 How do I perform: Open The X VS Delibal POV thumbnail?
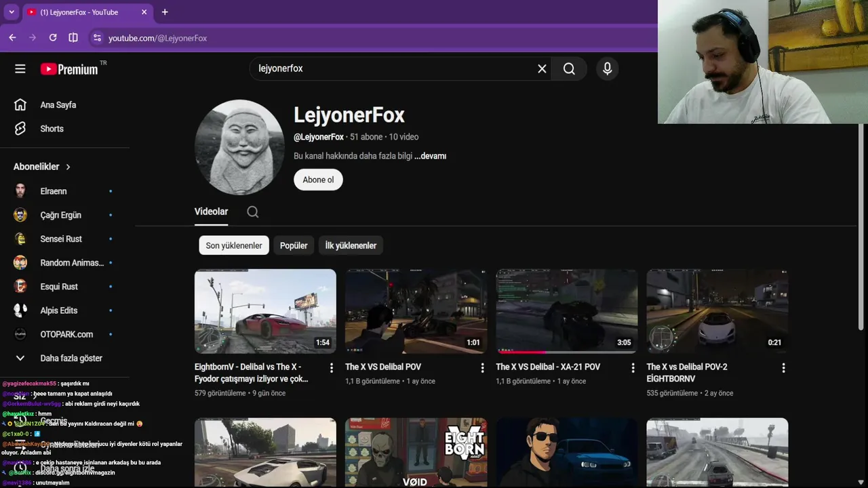coord(416,311)
